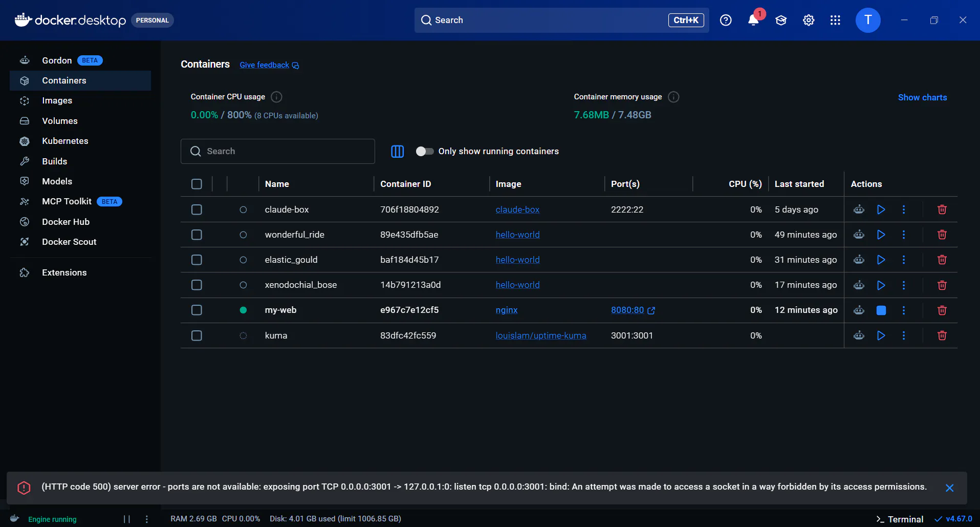
Task: Click the Give feedback link
Action: (269, 65)
